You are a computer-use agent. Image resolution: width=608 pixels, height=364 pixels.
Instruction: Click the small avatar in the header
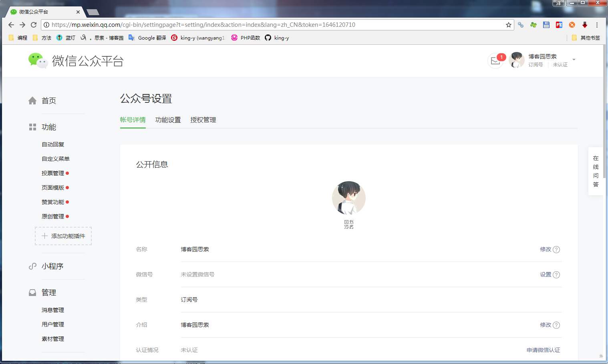(x=517, y=60)
